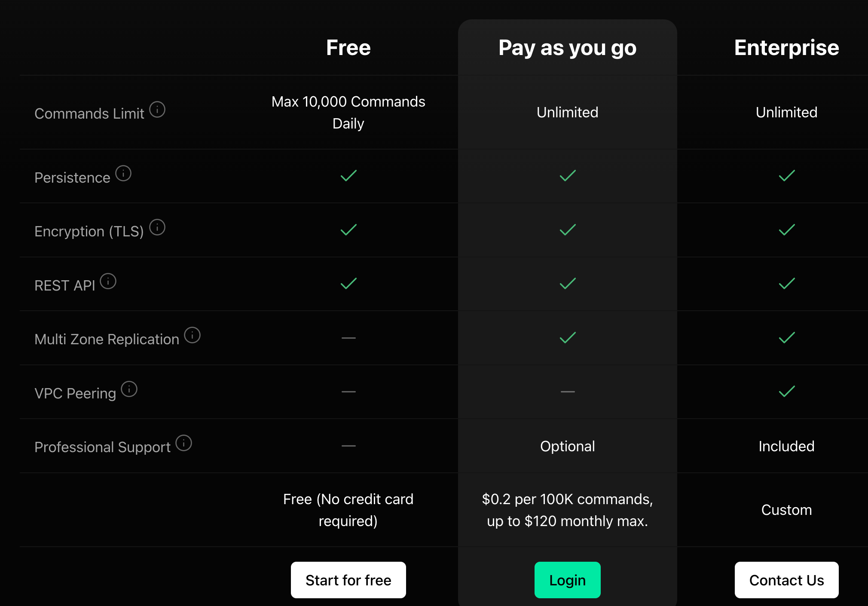Click the Enterprise VPC Peering checkmark
Screen dimensions: 868x606
click(x=787, y=392)
